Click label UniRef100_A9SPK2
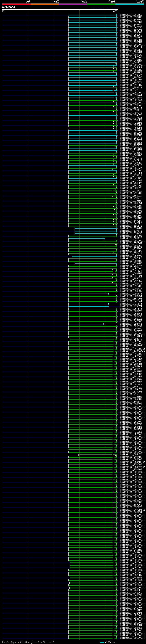The image size is (146, 644). [131, 72]
